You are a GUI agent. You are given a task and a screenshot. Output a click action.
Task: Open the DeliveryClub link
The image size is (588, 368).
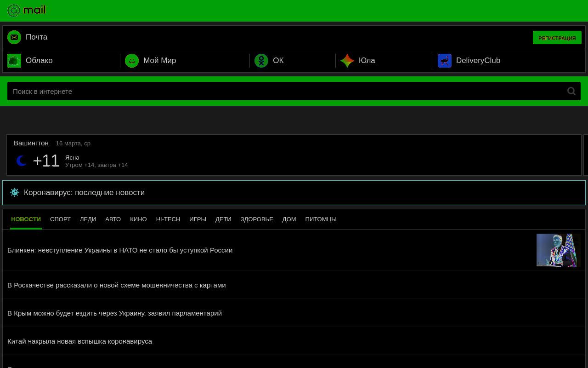pyautogui.click(x=478, y=61)
